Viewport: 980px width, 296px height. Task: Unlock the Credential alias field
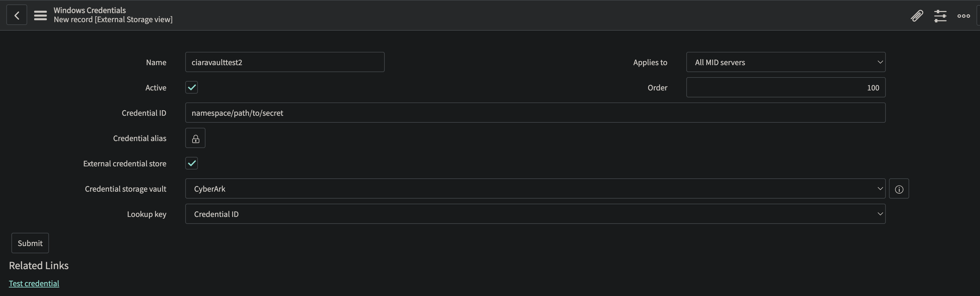[195, 138]
